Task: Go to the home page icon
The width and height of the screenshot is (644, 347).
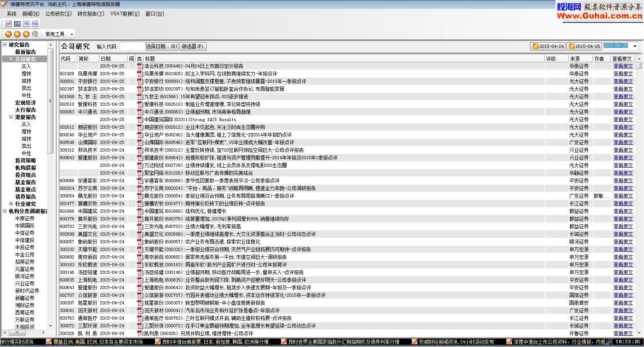Action: [35, 34]
